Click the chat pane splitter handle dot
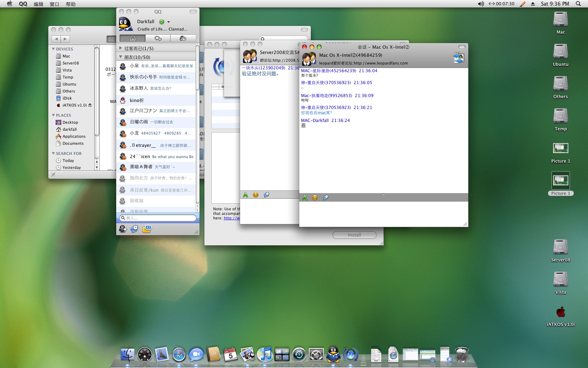 [384, 194]
